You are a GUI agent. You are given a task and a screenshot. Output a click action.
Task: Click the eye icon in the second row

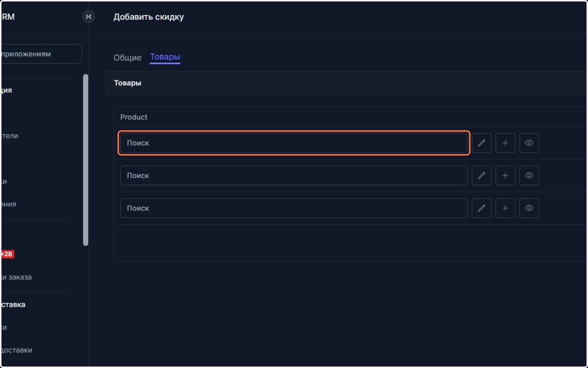pos(529,175)
